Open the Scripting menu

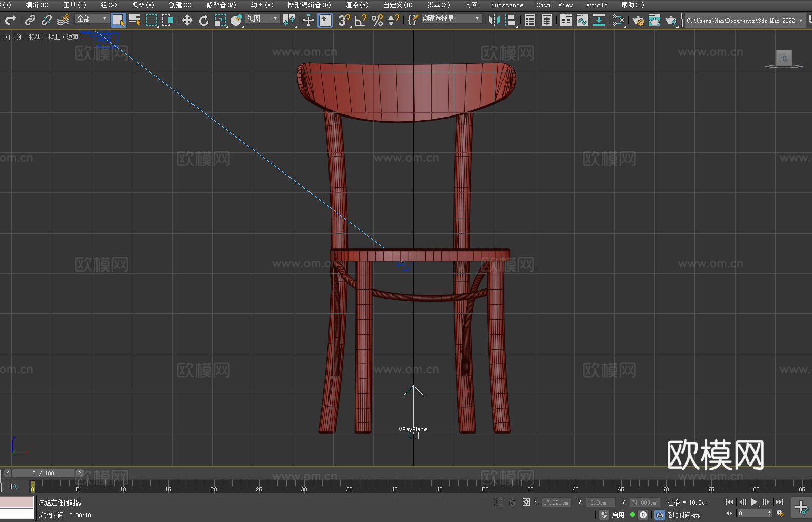tap(438, 5)
